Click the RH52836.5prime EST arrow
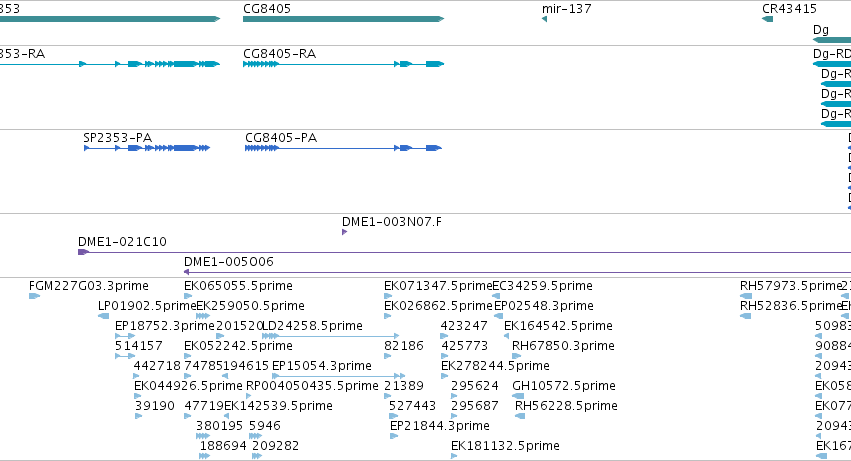The height and width of the screenshot is (461, 851). (746, 316)
